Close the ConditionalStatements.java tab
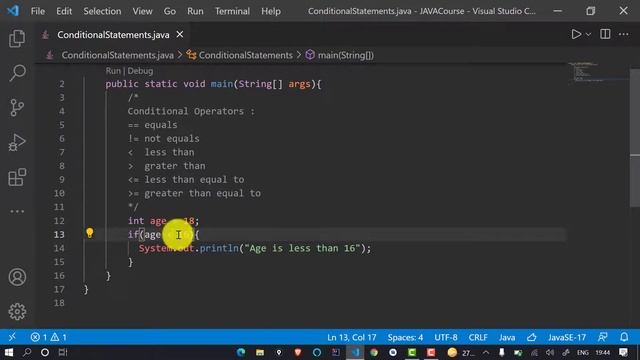The height and width of the screenshot is (360, 640). (180, 35)
